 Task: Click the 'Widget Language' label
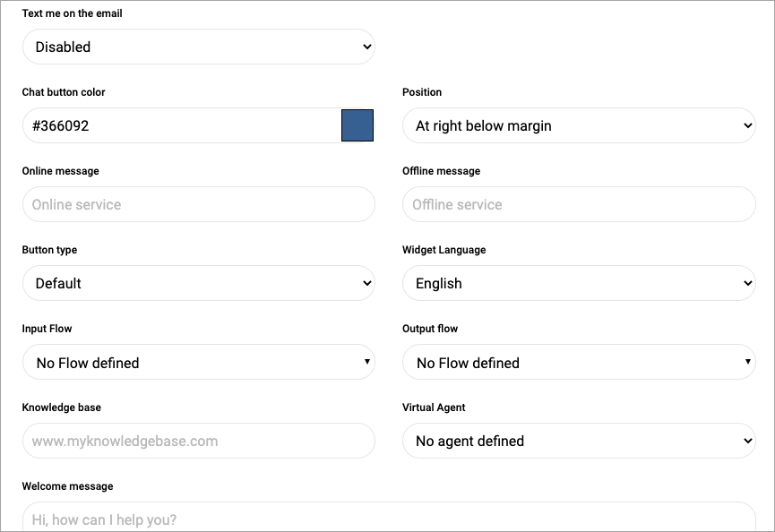point(444,250)
